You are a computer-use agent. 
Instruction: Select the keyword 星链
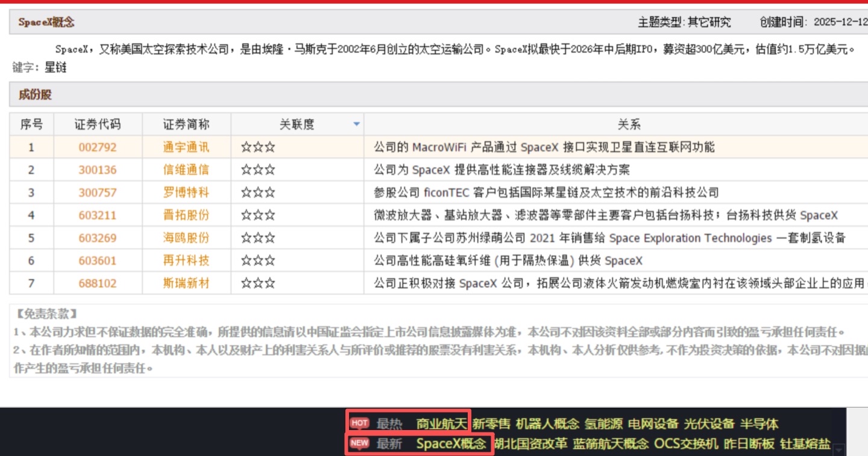(55, 68)
